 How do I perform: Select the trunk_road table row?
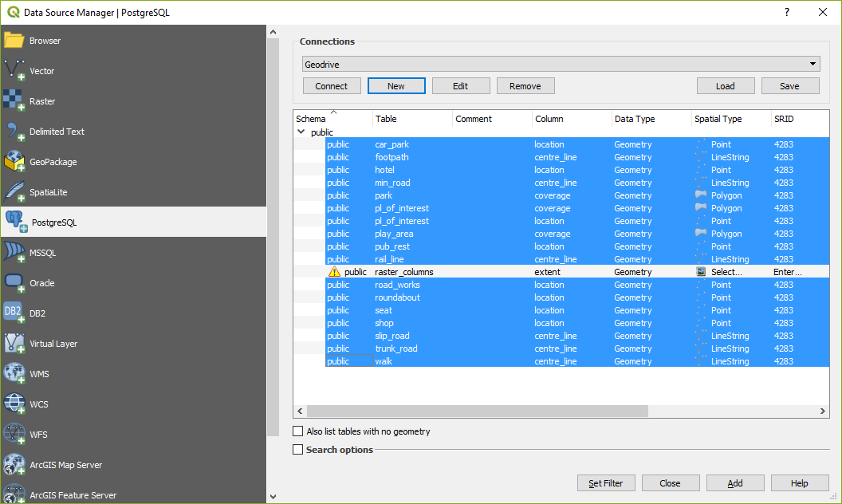pos(577,348)
